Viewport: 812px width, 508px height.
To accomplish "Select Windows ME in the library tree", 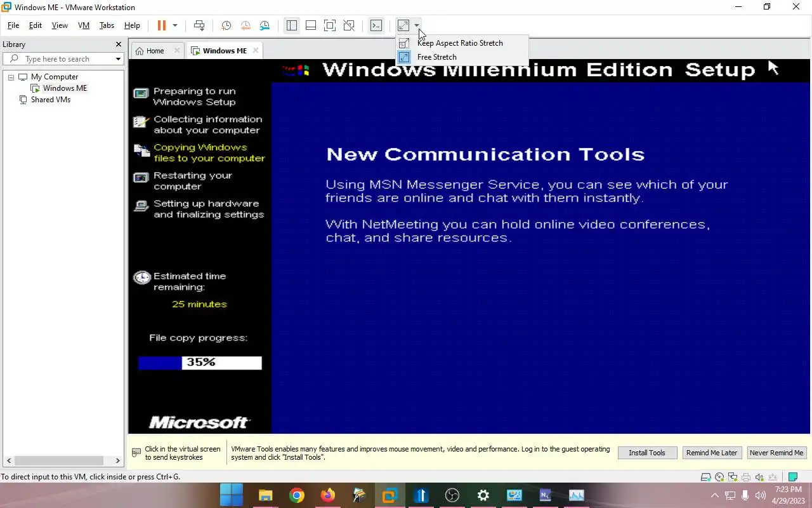I will pyautogui.click(x=65, y=88).
